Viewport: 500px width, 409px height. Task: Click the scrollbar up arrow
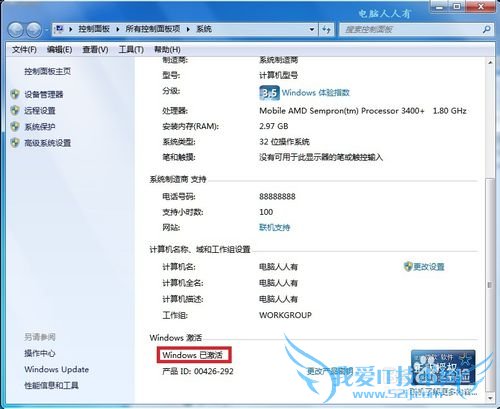click(x=490, y=62)
